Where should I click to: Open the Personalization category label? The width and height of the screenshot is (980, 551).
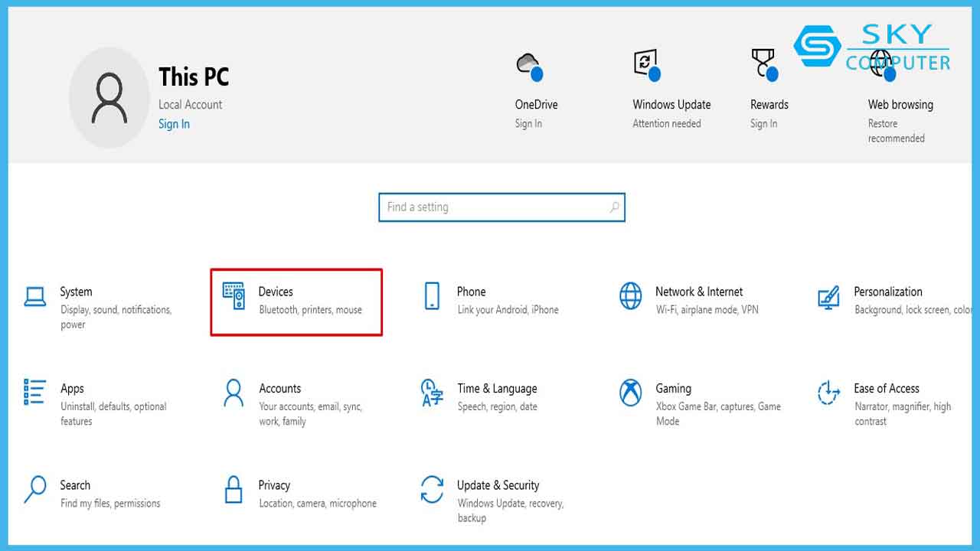(888, 292)
